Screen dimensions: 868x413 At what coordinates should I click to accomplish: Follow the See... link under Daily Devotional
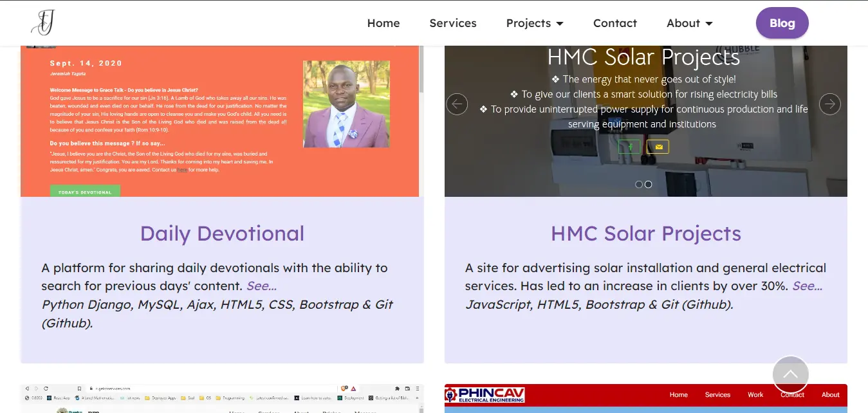[261, 286]
